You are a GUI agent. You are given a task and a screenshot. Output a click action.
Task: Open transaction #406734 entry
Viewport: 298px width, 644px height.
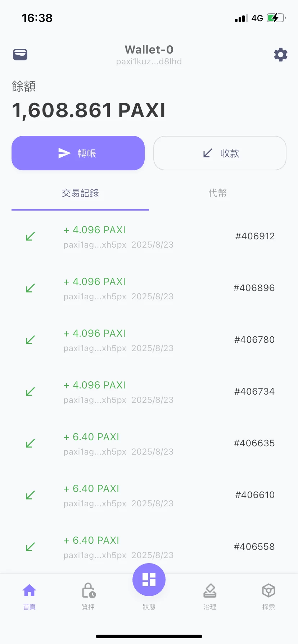click(149, 392)
